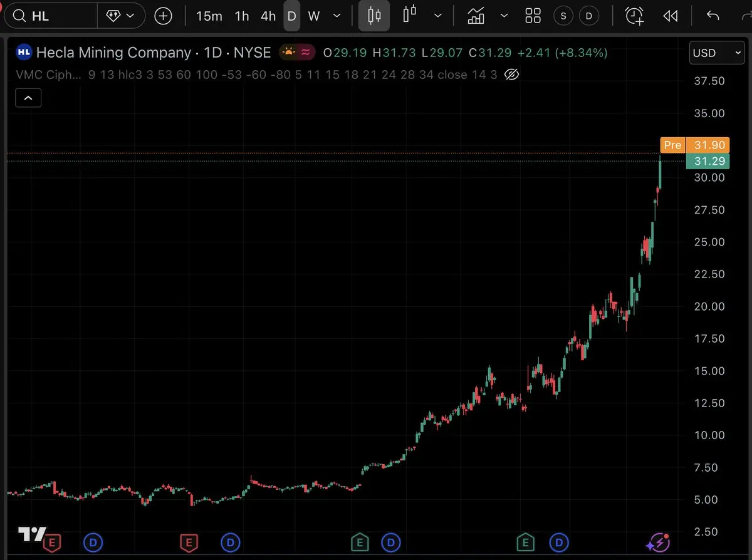The width and height of the screenshot is (752, 560).
Task: Open the indicators chart icon
Action: pos(476,16)
